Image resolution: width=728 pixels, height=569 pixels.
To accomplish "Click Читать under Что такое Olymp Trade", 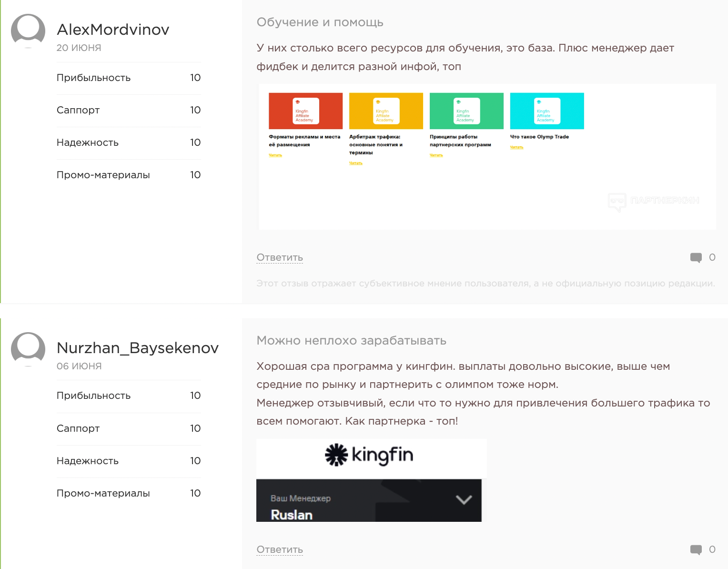I will pyautogui.click(x=516, y=147).
